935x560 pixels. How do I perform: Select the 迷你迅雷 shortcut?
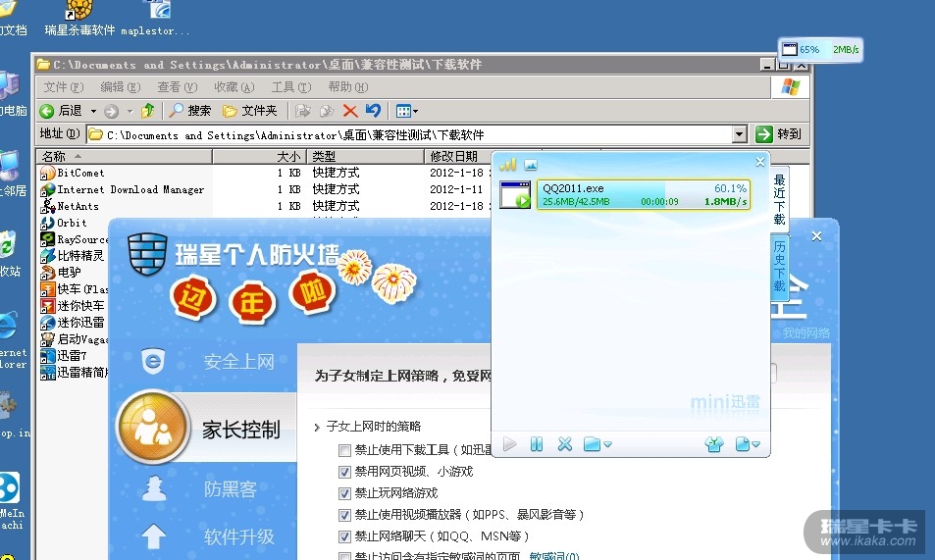tap(72, 323)
